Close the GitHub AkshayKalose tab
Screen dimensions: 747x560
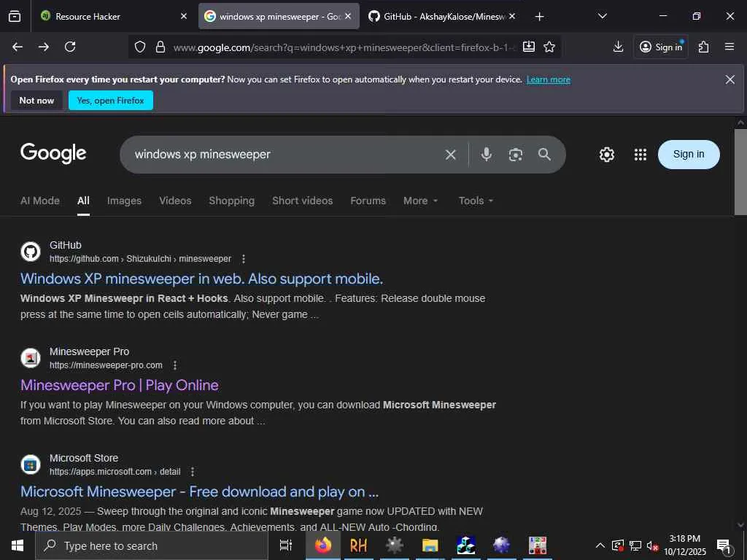pos(512,16)
